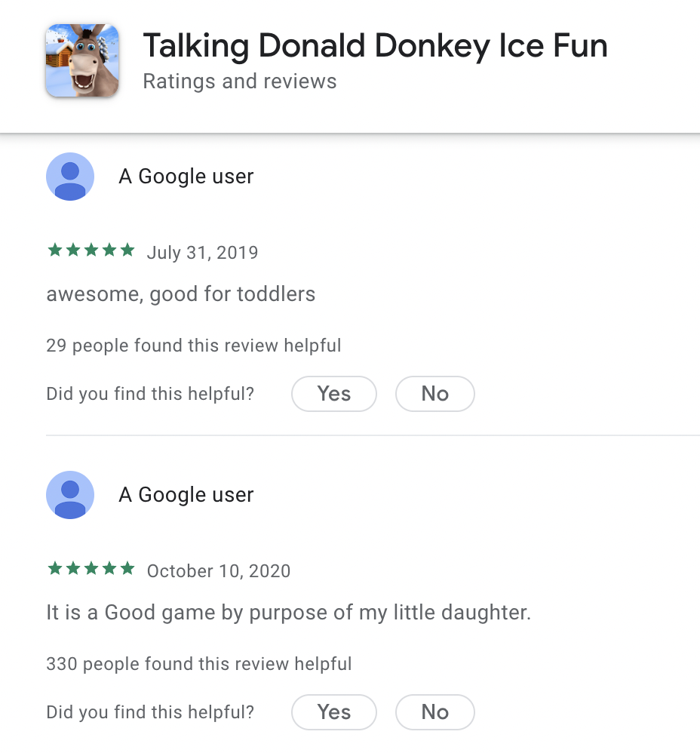Click the July 31, 2019 review date
The image size is (700, 753).
(x=202, y=252)
